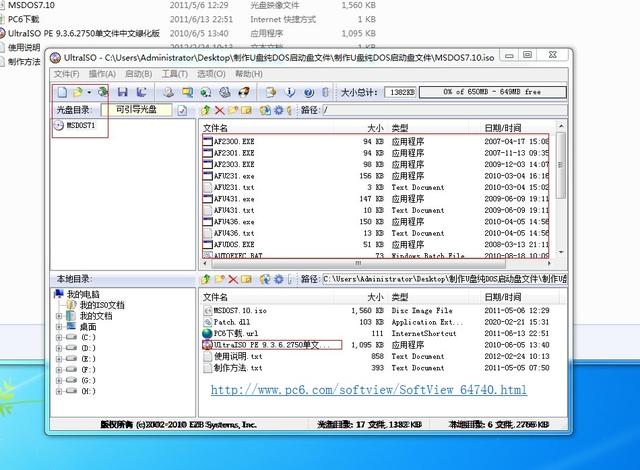Click new folder icon in local pane toolbar
Screen dimensions: 640x470
[220, 279]
